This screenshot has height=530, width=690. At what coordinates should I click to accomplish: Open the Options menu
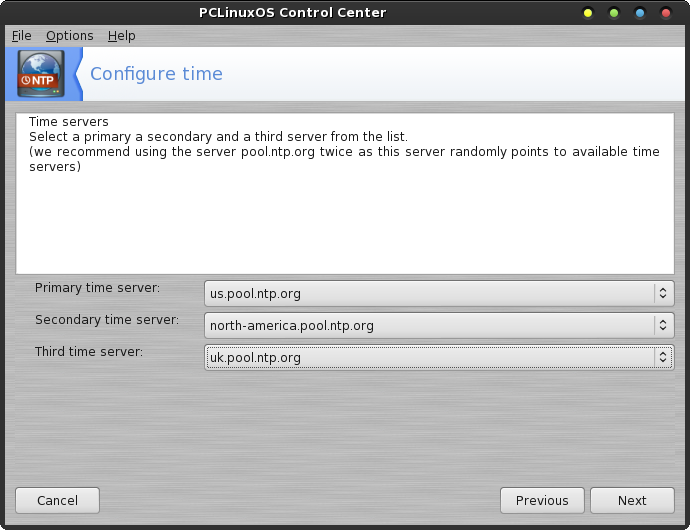click(x=70, y=36)
